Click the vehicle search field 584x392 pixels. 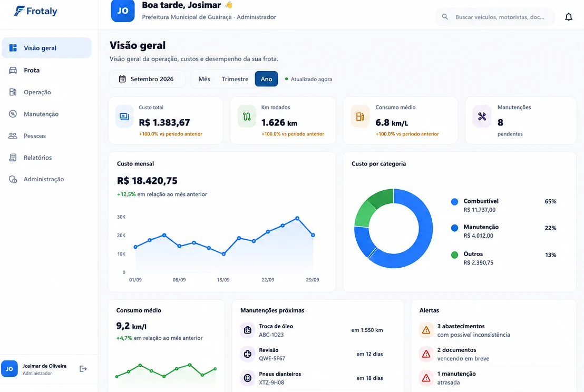coord(495,17)
